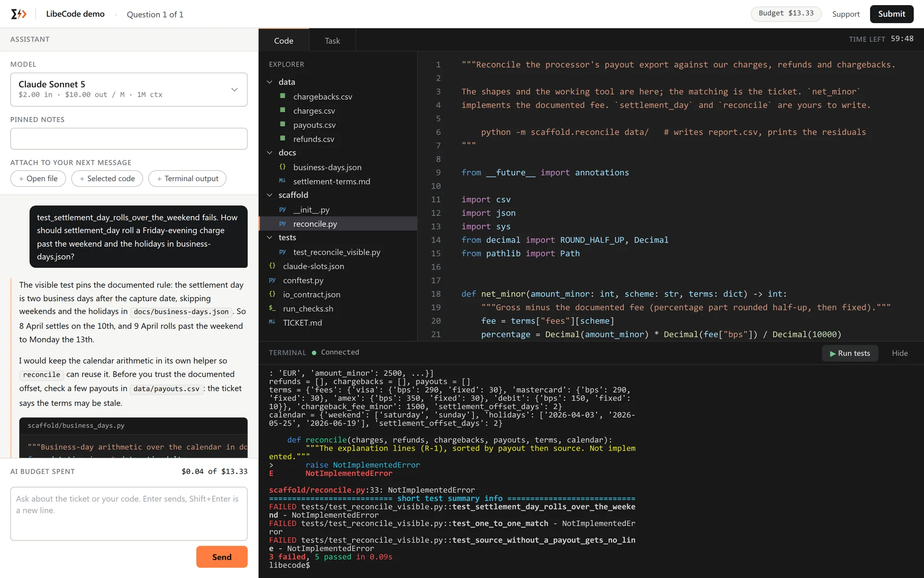Click the Submit button
The image size is (924, 578).
891,14
